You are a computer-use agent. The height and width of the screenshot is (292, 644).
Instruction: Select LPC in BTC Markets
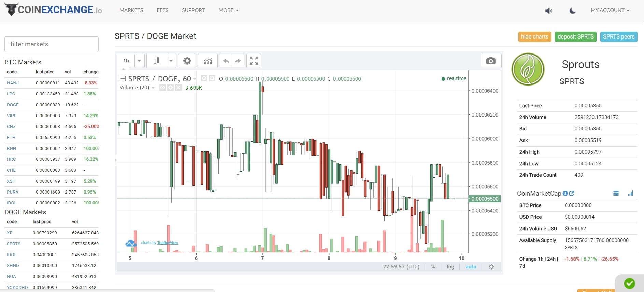click(11, 94)
